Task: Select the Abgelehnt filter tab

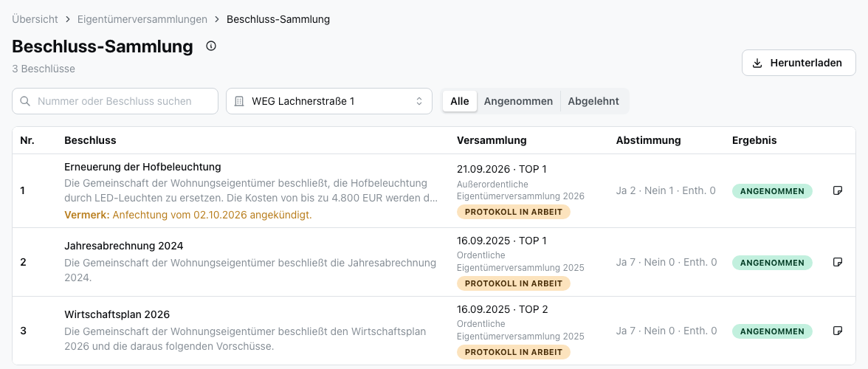Action: (593, 101)
